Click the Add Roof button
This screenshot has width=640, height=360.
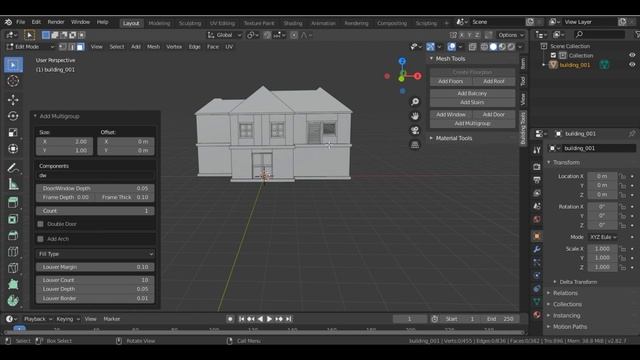[493, 82]
